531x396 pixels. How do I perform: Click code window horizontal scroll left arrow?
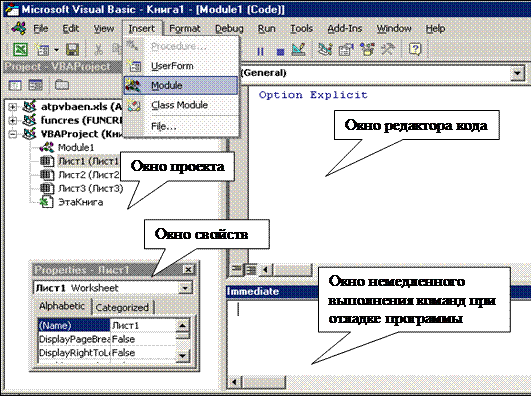pyautogui.click(x=266, y=270)
